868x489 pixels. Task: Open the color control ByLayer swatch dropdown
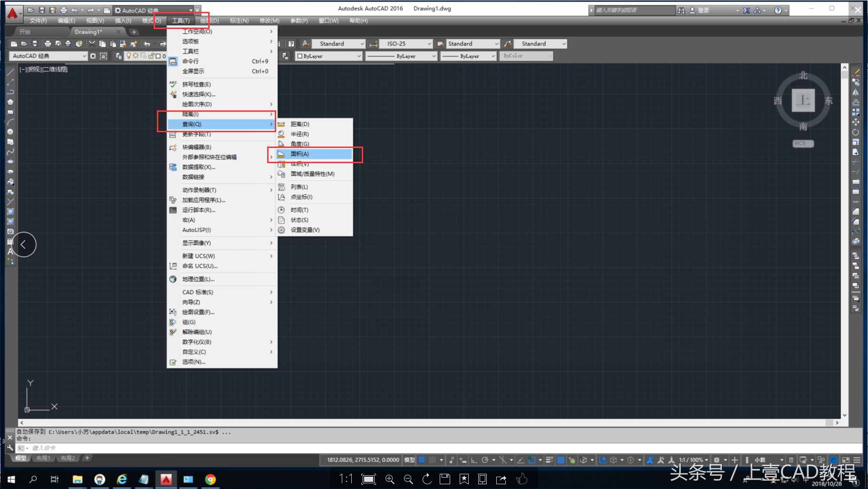pyautogui.click(x=329, y=56)
